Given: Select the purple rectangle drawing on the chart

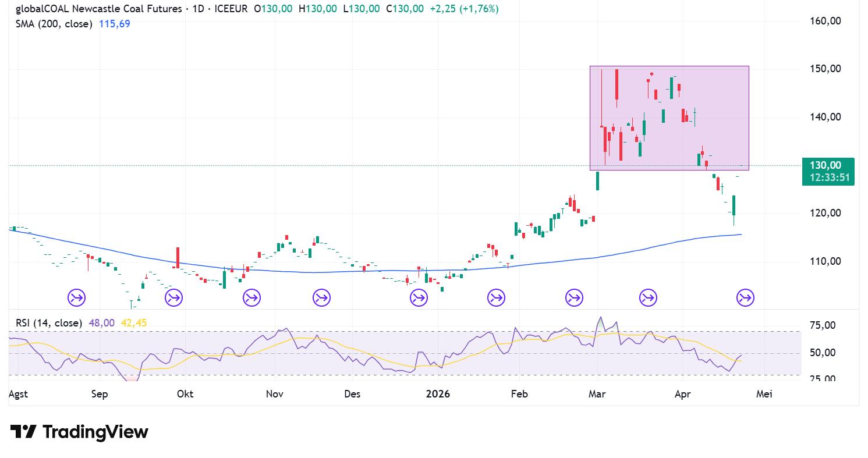Looking at the screenshot, I should (x=669, y=118).
